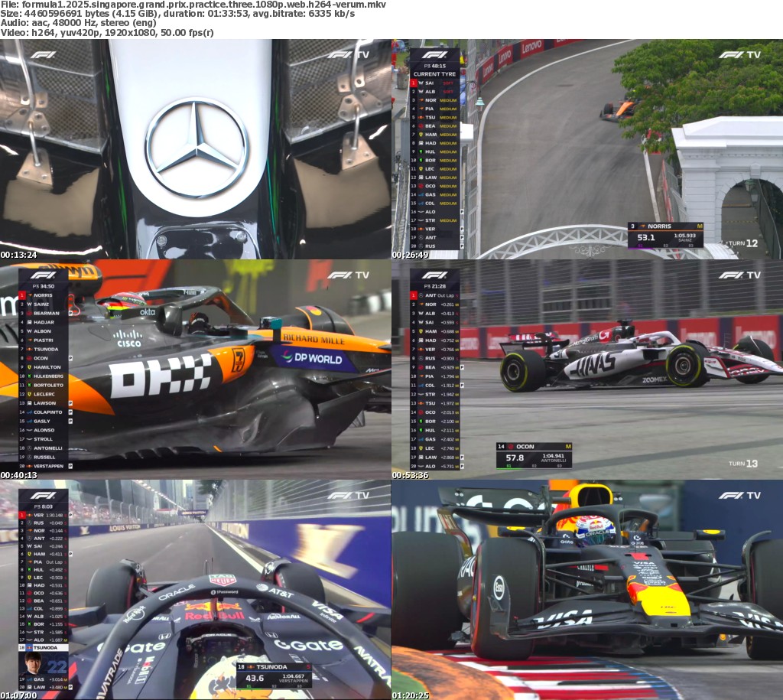Click the Haas logo on the white car

coord(592,363)
